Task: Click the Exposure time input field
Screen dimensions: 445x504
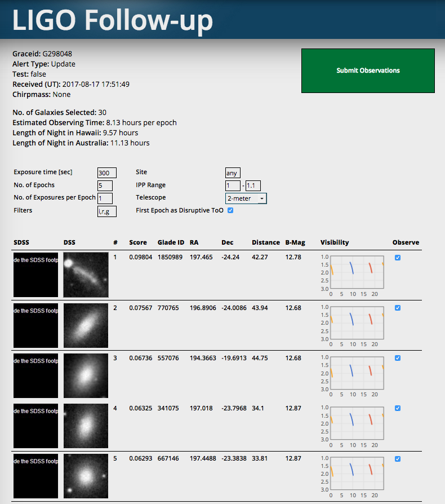Action: pos(106,173)
